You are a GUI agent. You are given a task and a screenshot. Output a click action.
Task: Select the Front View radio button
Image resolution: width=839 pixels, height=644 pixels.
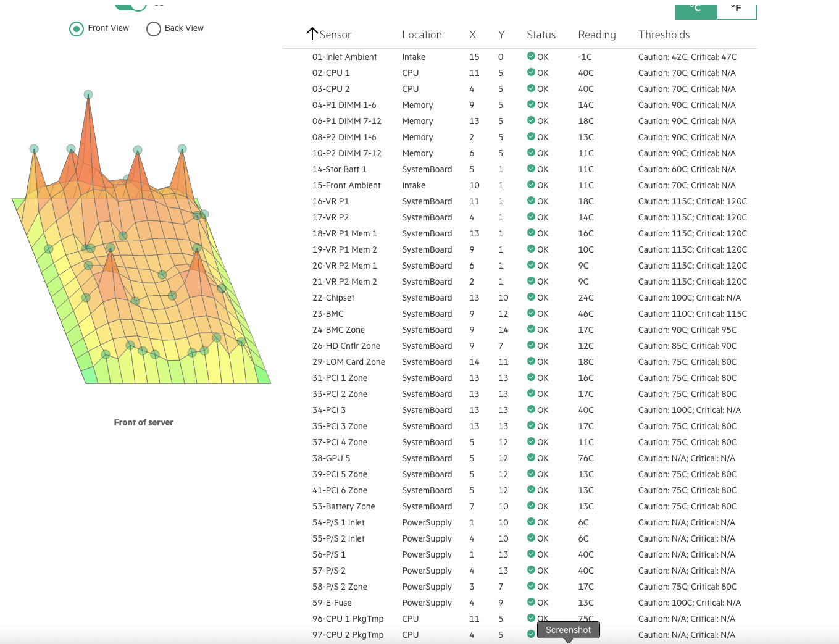coord(77,28)
